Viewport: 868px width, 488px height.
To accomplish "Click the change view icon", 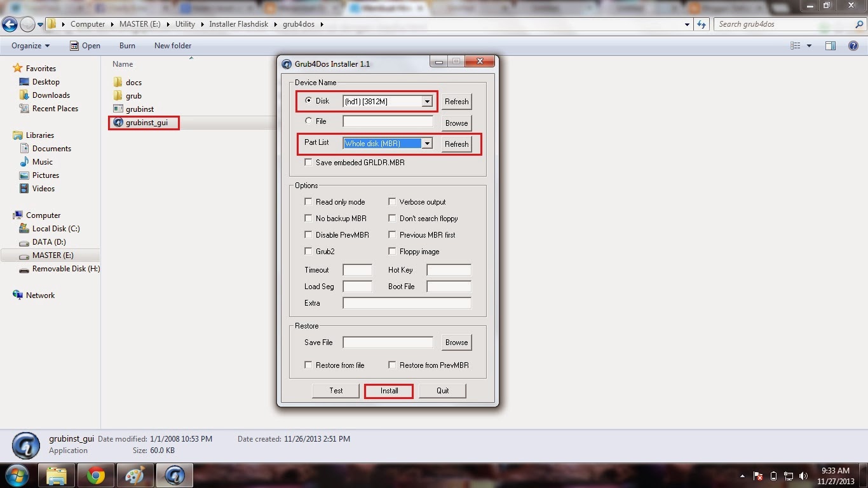I will tap(796, 46).
